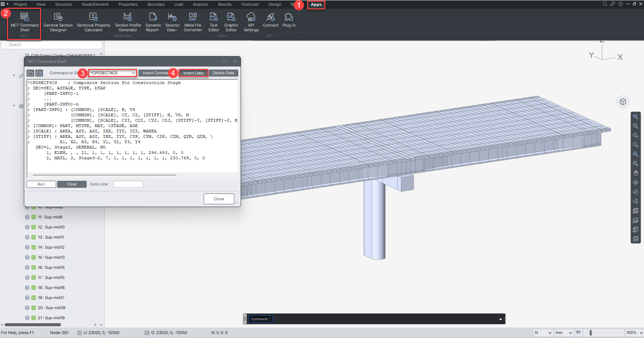Toggle green box for 16 : Sup-mid14
Screen dimensions: 644x338
[x=34, y=267]
